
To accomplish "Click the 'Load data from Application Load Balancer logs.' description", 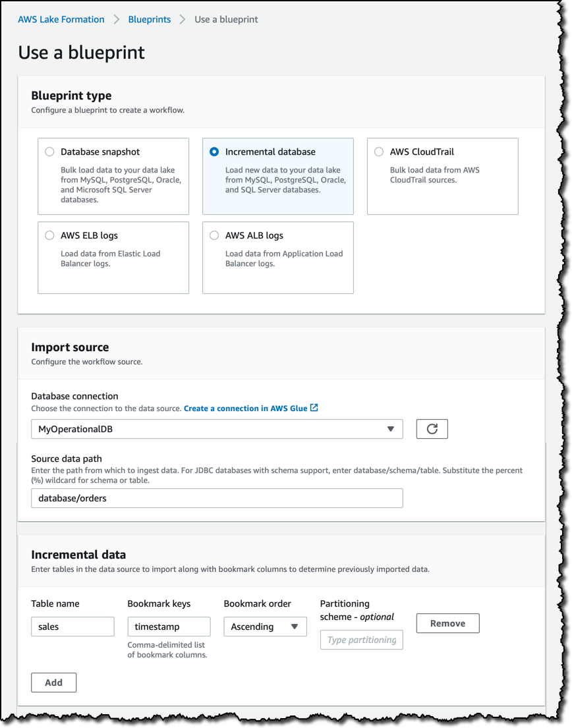I will tap(284, 259).
